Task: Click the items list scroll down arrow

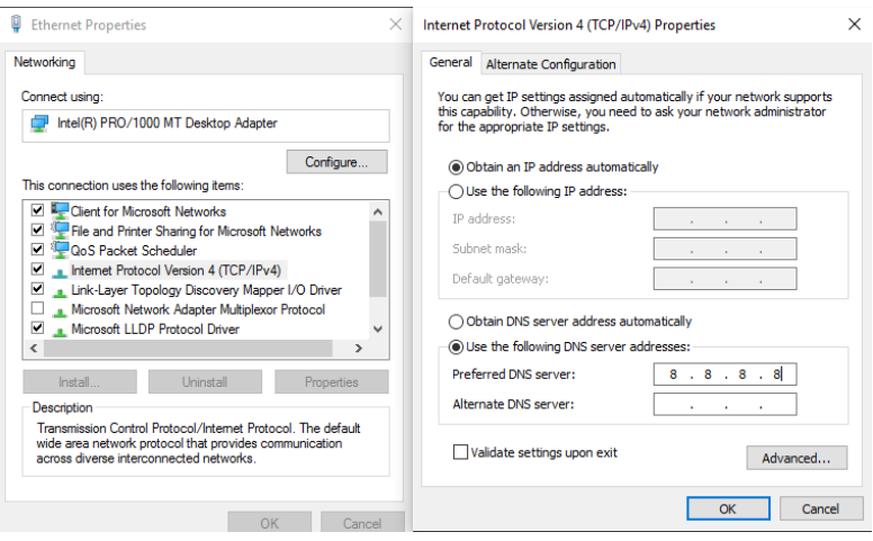Action: 378,329
